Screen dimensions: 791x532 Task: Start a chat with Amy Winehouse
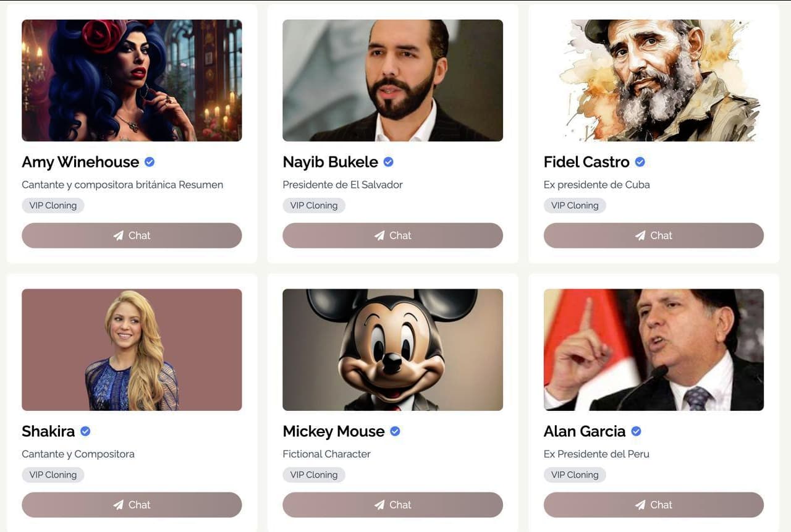132,235
